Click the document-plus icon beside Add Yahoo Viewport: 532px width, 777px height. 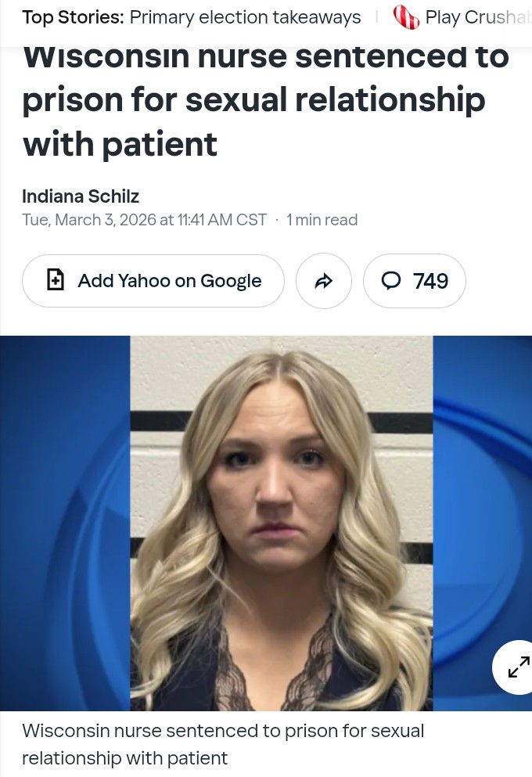[55, 279]
